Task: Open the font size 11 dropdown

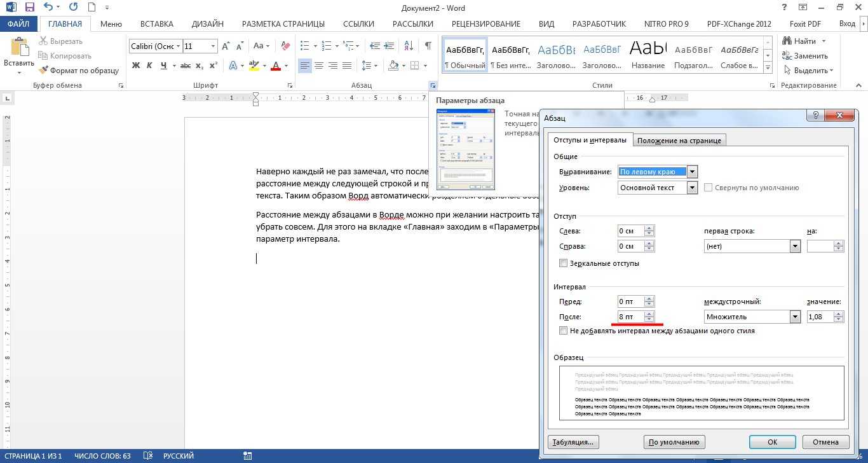Action: point(212,46)
